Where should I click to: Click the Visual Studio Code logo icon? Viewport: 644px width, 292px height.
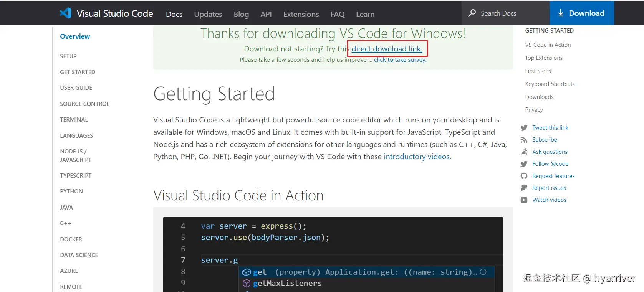(x=65, y=13)
